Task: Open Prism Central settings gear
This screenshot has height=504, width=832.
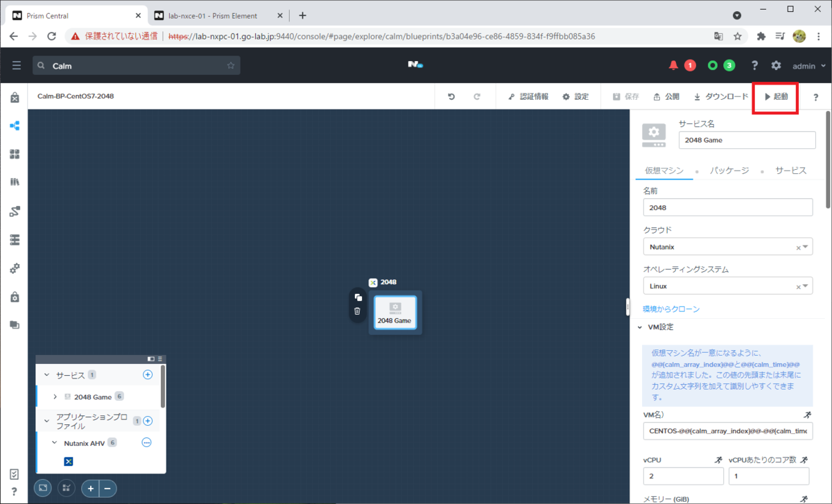Action: pyautogui.click(x=776, y=65)
